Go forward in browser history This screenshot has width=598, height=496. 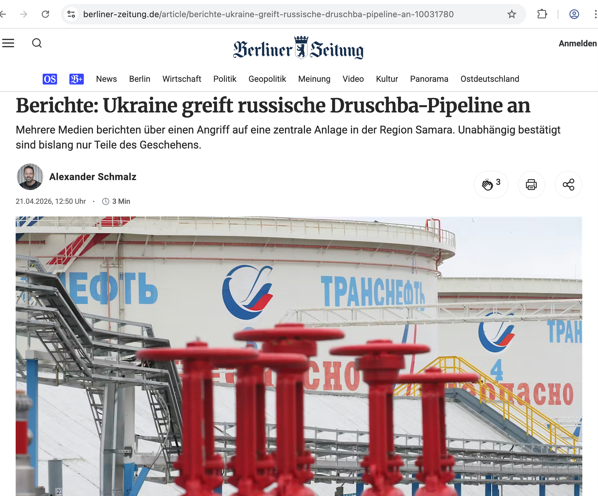pyautogui.click(x=24, y=14)
